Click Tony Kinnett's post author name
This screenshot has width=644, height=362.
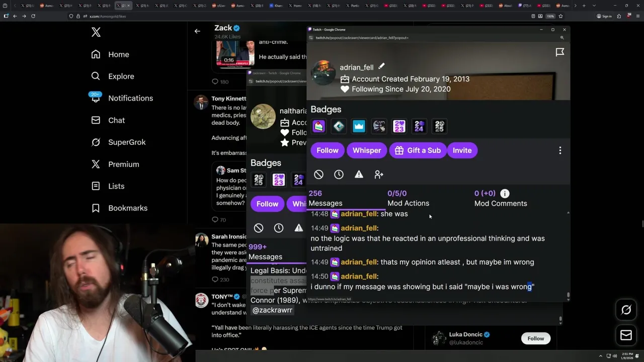tap(229, 99)
